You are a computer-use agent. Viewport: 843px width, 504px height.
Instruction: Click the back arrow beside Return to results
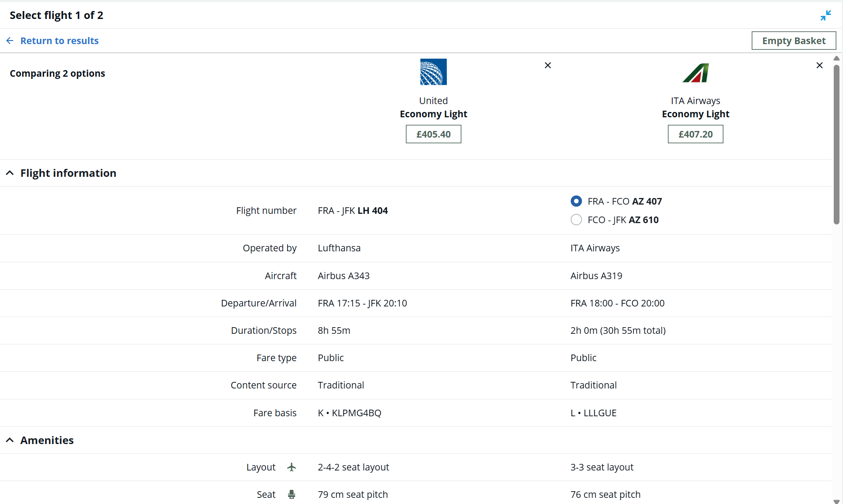point(10,41)
